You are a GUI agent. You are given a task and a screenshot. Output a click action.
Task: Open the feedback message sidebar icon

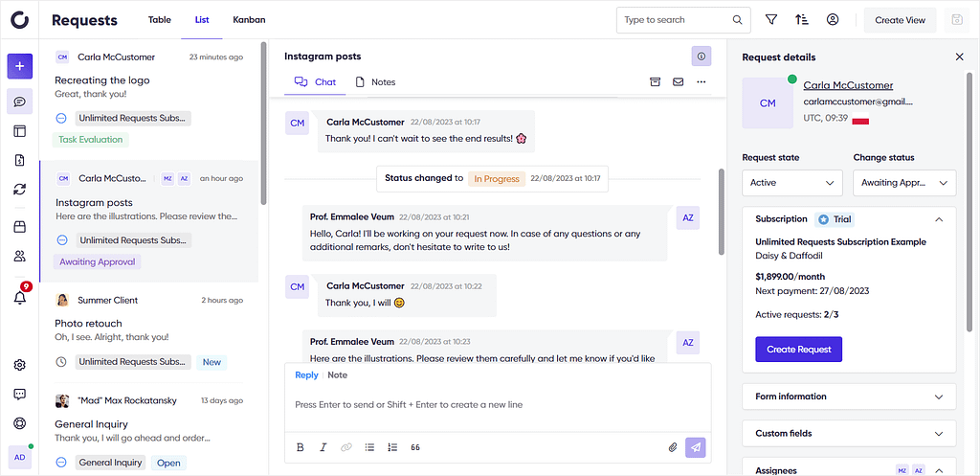point(20,394)
